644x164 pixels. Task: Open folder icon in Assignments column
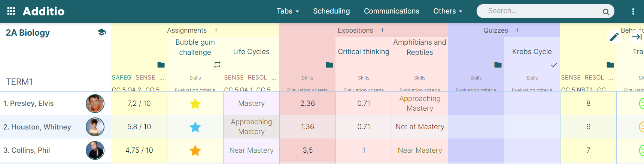point(161,65)
